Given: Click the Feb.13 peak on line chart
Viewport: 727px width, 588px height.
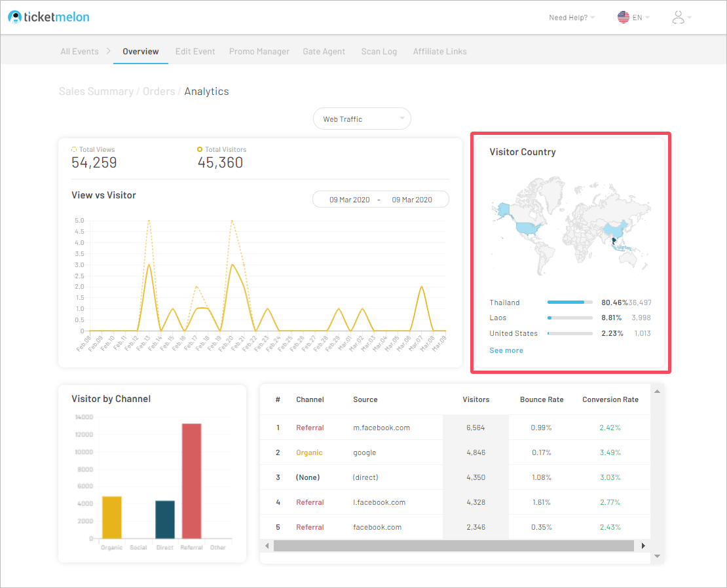Looking at the screenshot, I should [149, 265].
